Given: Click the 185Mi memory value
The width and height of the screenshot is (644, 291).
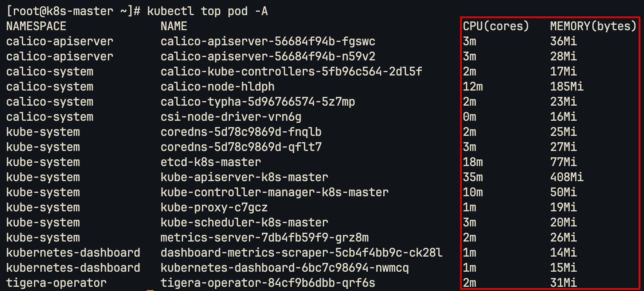Looking at the screenshot, I should click(567, 87).
